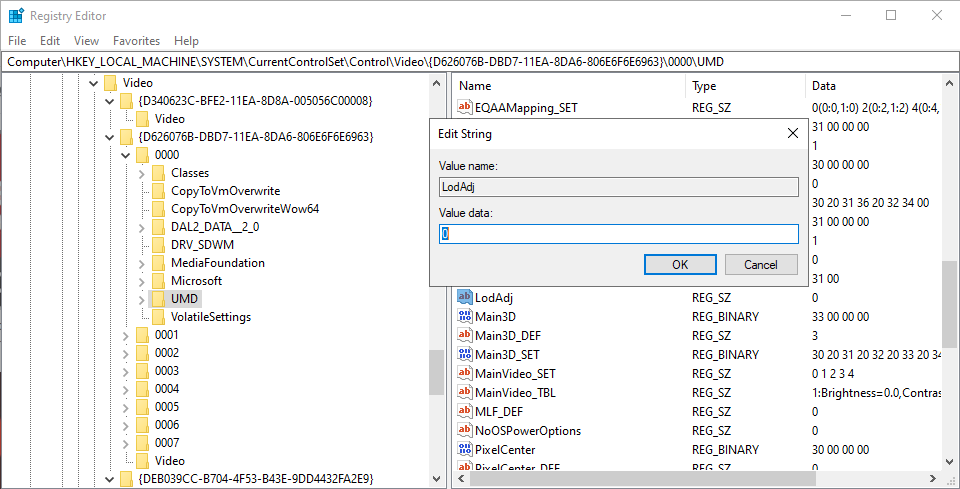The image size is (960, 489).
Task: Click the folder icon of the DAL2_DATA__2_0 key
Action: 158,227
